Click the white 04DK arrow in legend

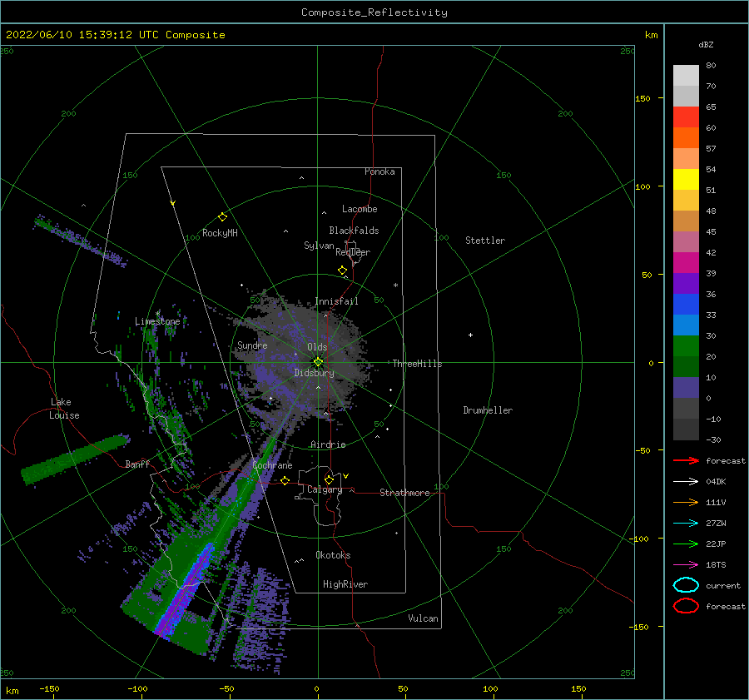[x=686, y=482]
